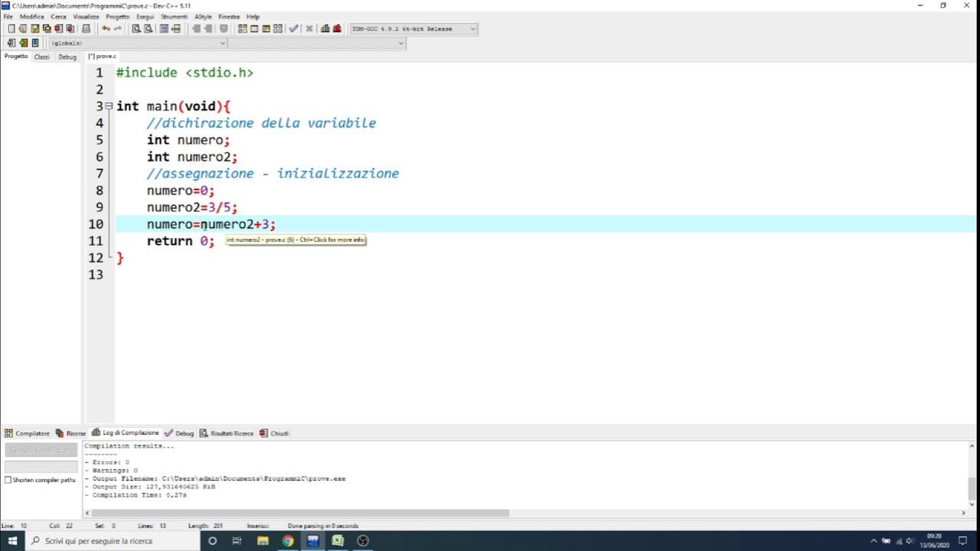Switch to the Risorse bottom tab
Screen dimensions: 980x551
click(70, 433)
